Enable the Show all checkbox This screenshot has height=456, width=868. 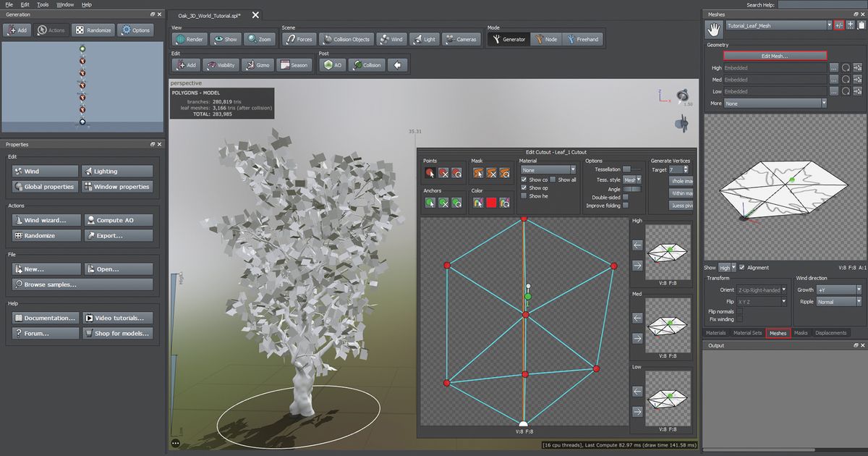coord(554,180)
